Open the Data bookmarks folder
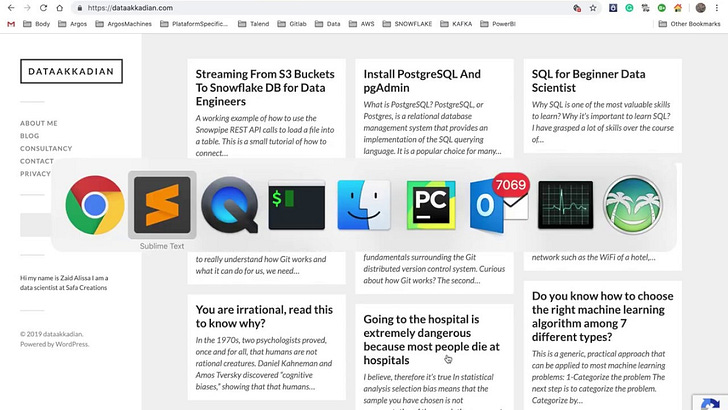 pyautogui.click(x=328, y=24)
